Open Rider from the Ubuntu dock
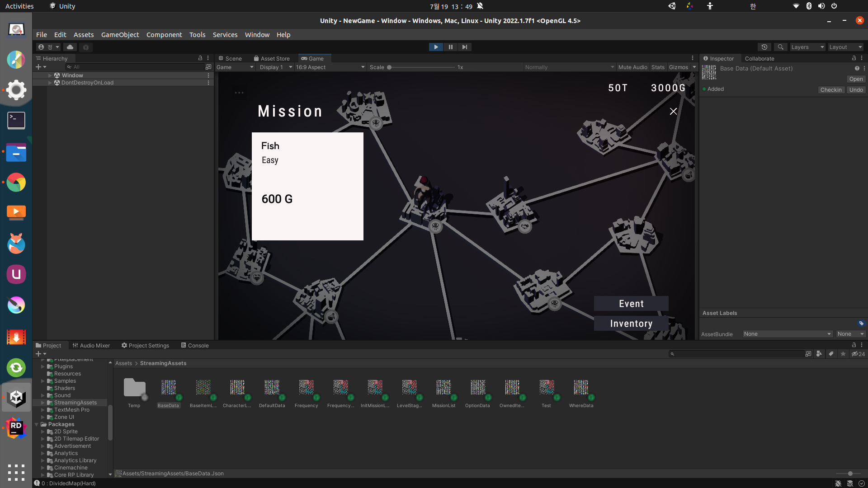 16,428
